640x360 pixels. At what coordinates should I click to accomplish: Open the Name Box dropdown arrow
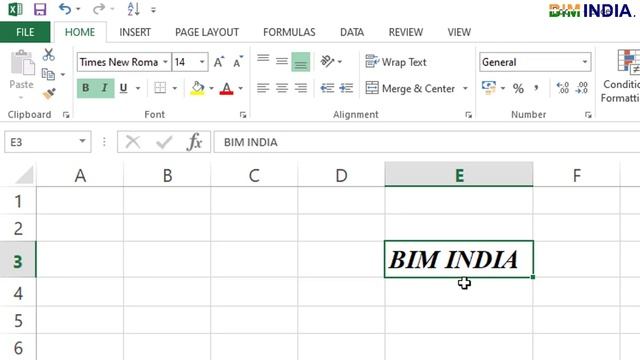click(x=82, y=141)
